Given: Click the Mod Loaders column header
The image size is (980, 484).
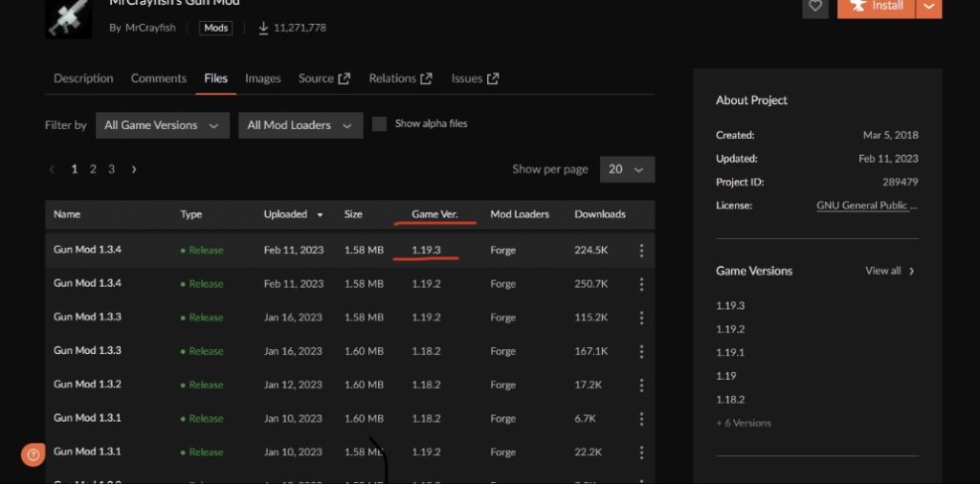Looking at the screenshot, I should point(520,214).
